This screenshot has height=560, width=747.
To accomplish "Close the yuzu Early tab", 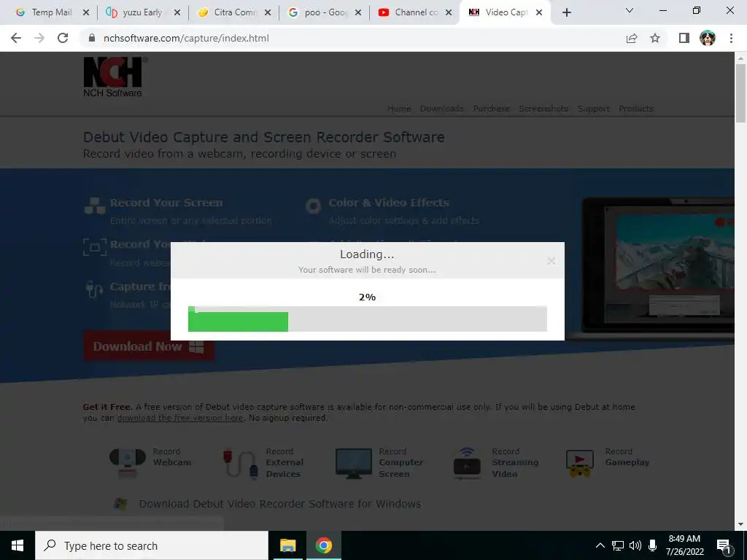I will click(177, 12).
